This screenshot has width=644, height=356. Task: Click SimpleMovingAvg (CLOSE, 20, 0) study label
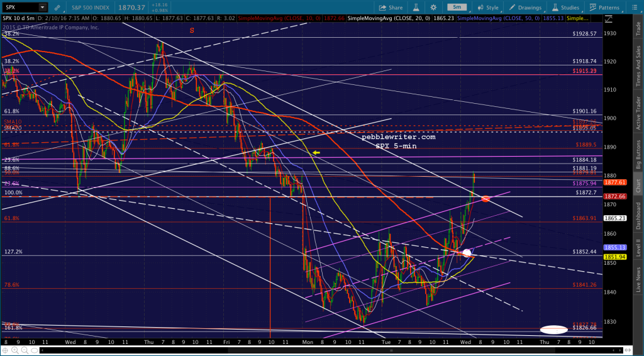click(x=388, y=18)
